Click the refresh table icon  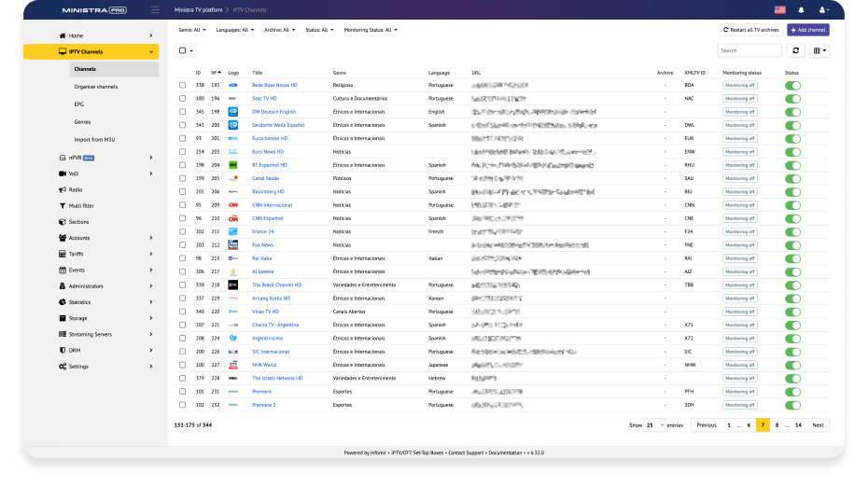tap(796, 50)
